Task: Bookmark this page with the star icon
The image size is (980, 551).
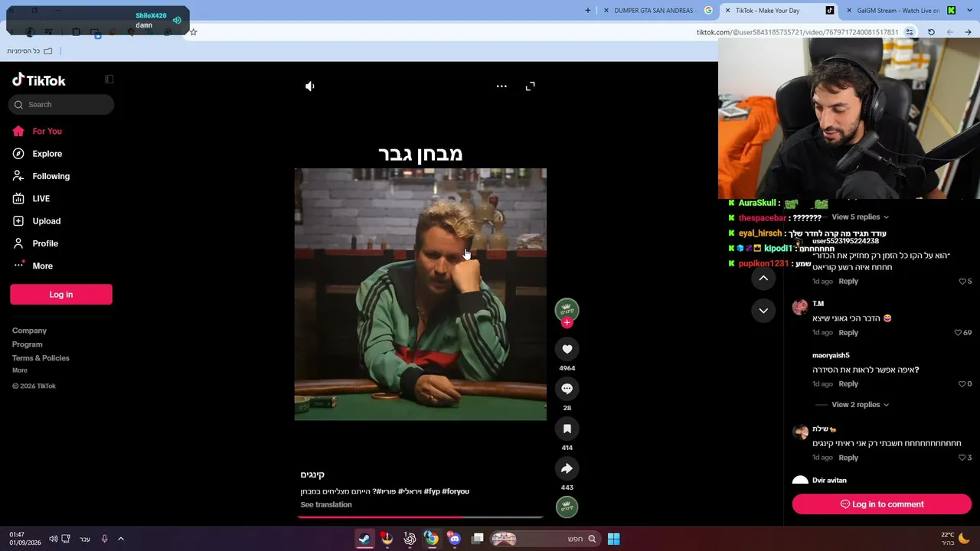Action: tap(194, 32)
